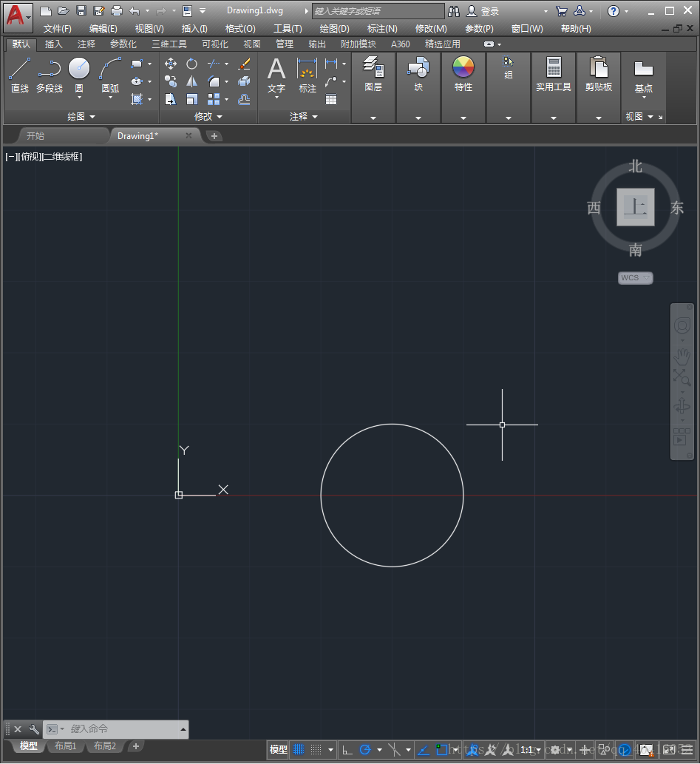Toggle object snap square icon in status bar
This screenshot has width=700, height=764.
click(x=441, y=749)
